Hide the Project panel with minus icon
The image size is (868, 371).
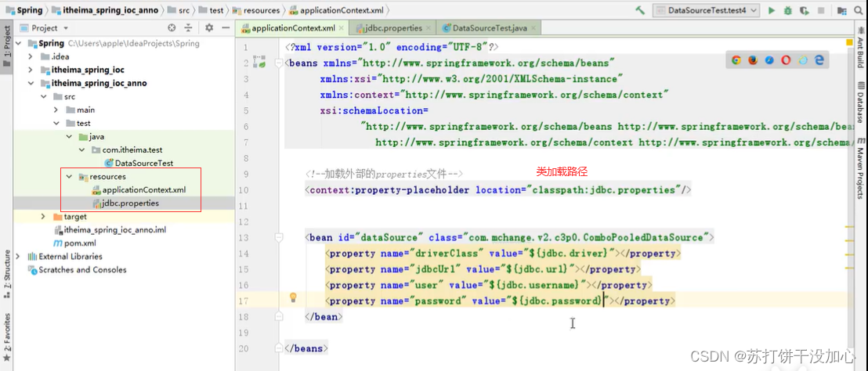226,27
